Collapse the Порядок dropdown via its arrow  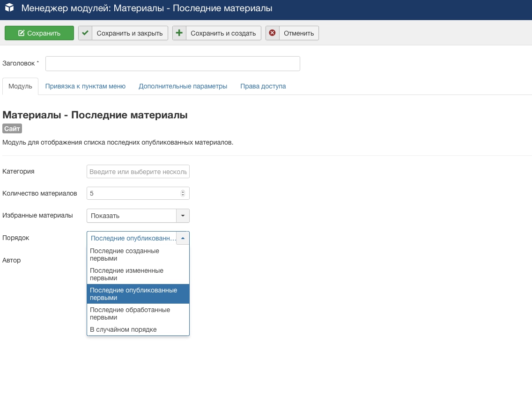[183, 238]
